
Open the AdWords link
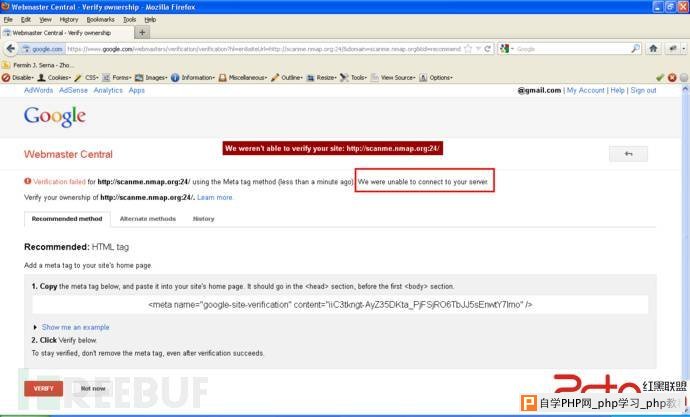click(38, 90)
